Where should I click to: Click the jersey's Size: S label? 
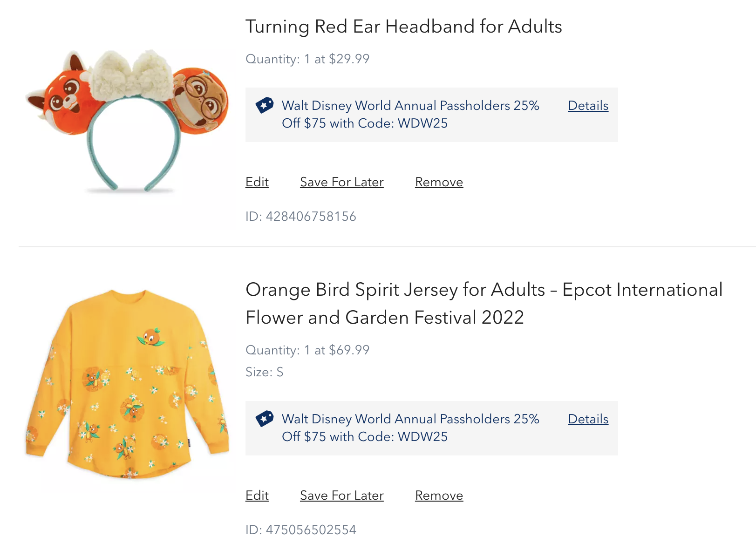[x=264, y=372]
